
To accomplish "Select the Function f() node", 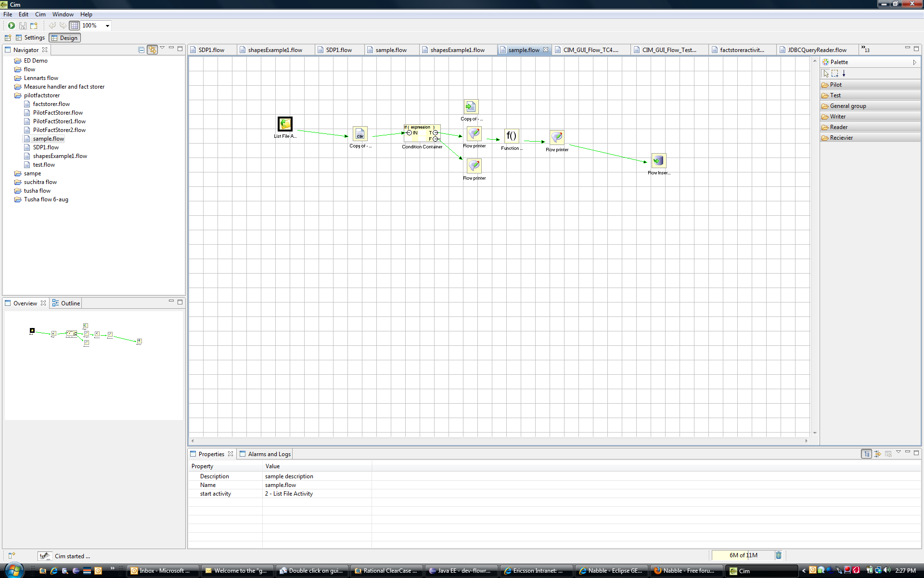I will coord(512,136).
